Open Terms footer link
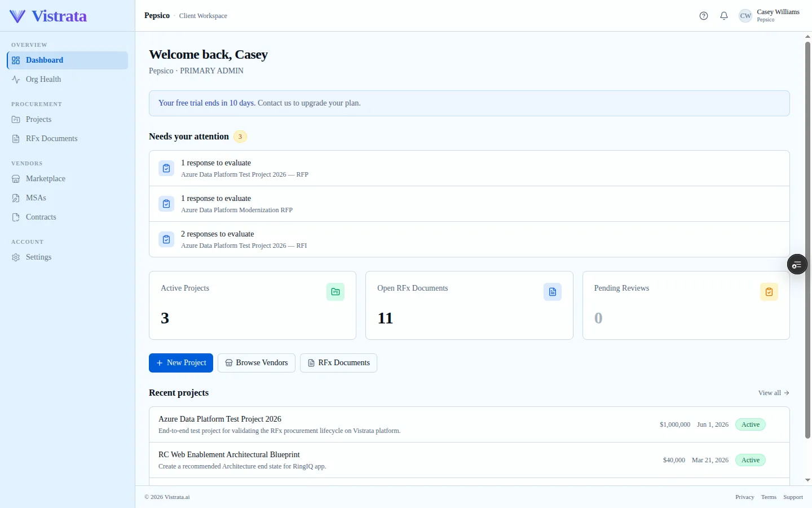This screenshot has width=812, height=508. (769, 497)
